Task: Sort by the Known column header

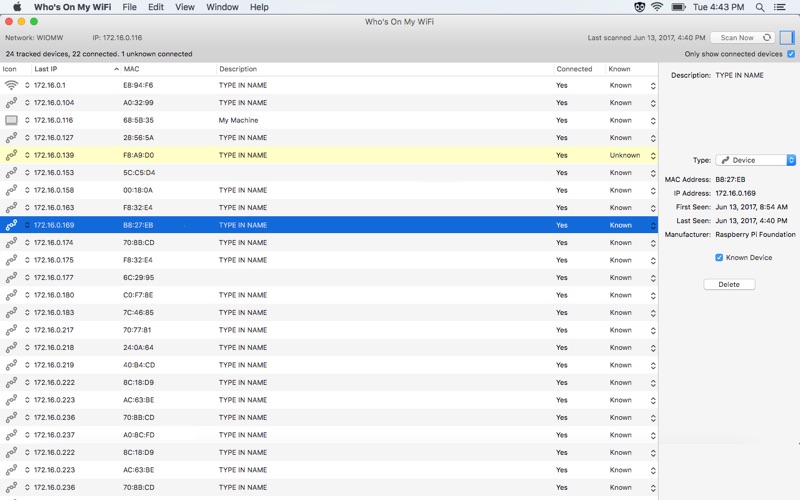Action: [632, 69]
